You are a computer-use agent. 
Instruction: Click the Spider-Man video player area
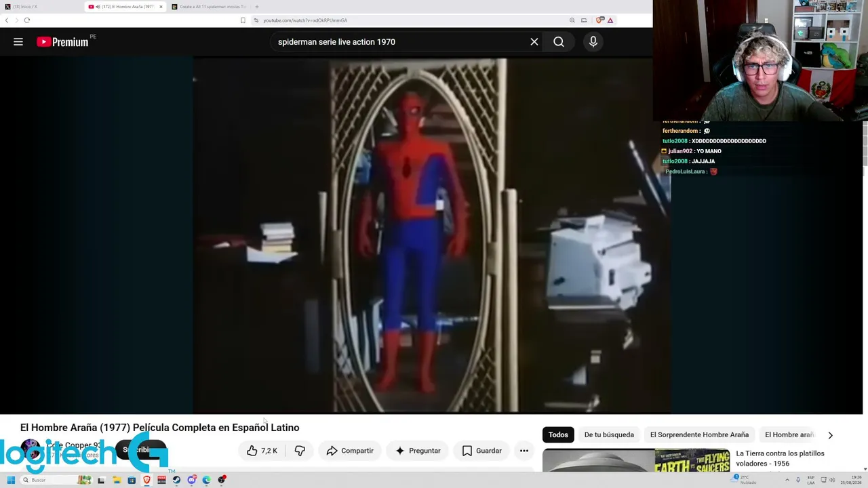pyautogui.click(x=432, y=235)
